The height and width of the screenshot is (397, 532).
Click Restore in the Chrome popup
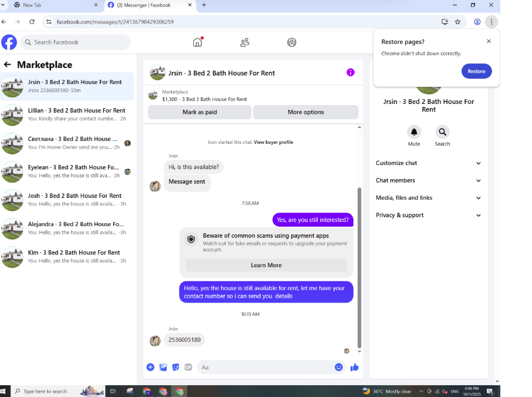click(x=476, y=71)
